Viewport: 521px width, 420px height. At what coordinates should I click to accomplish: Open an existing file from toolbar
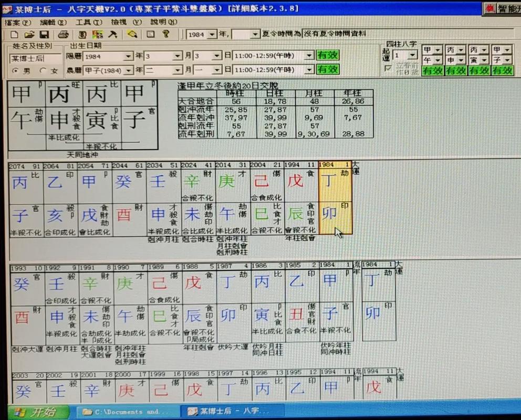coord(30,34)
